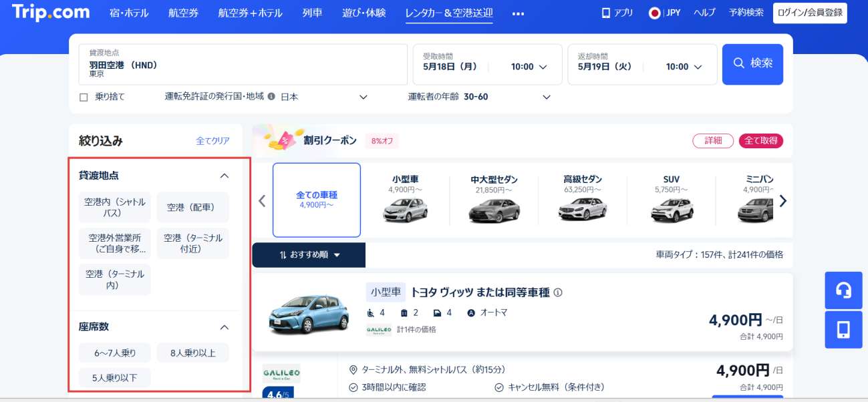Image resolution: width=868 pixels, height=402 pixels.
Task: Open the 宿・ホテル menu
Action: click(128, 13)
